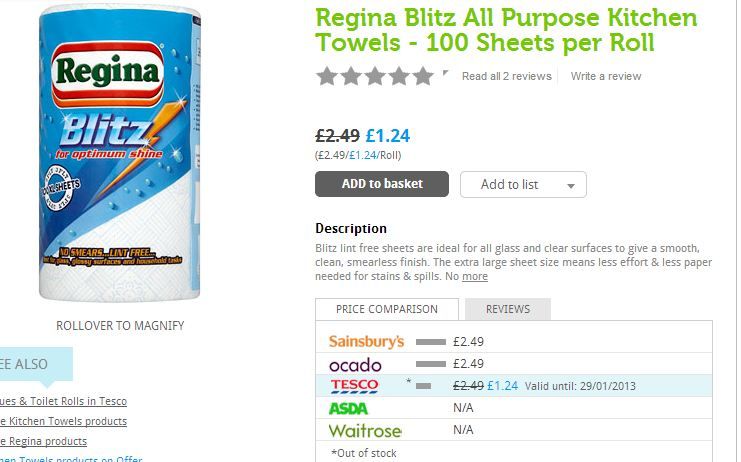Expand the Add to list dropdown arrow

[570, 186]
